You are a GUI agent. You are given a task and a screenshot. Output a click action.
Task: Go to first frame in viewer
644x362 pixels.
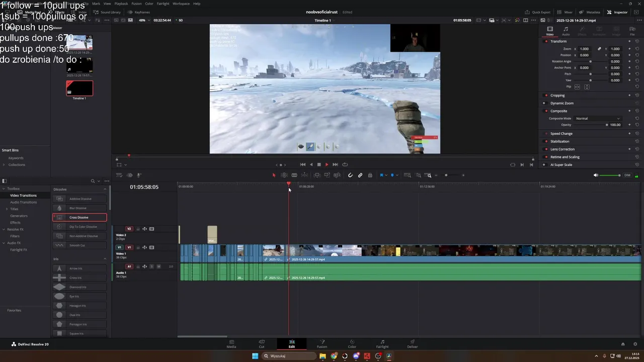click(x=302, y=164)
